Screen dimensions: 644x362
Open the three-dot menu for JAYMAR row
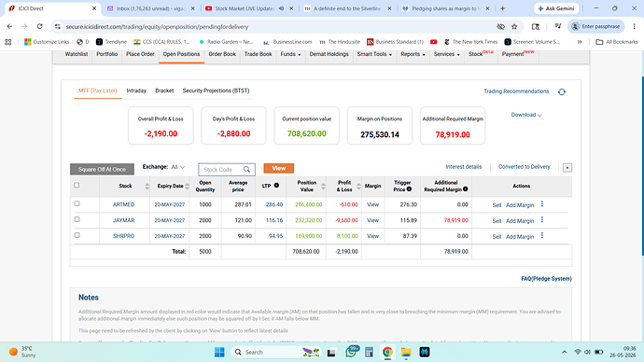click(542, 220)
